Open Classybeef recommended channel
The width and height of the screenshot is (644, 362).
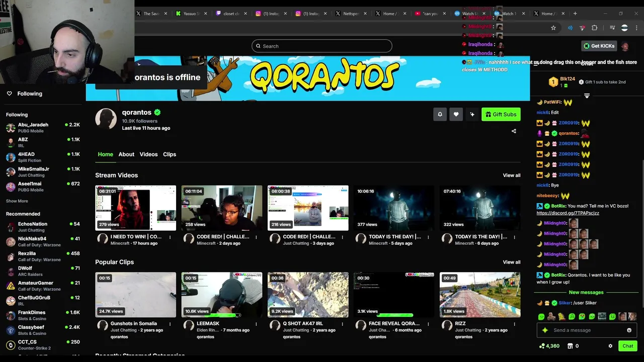pos(43,330)
